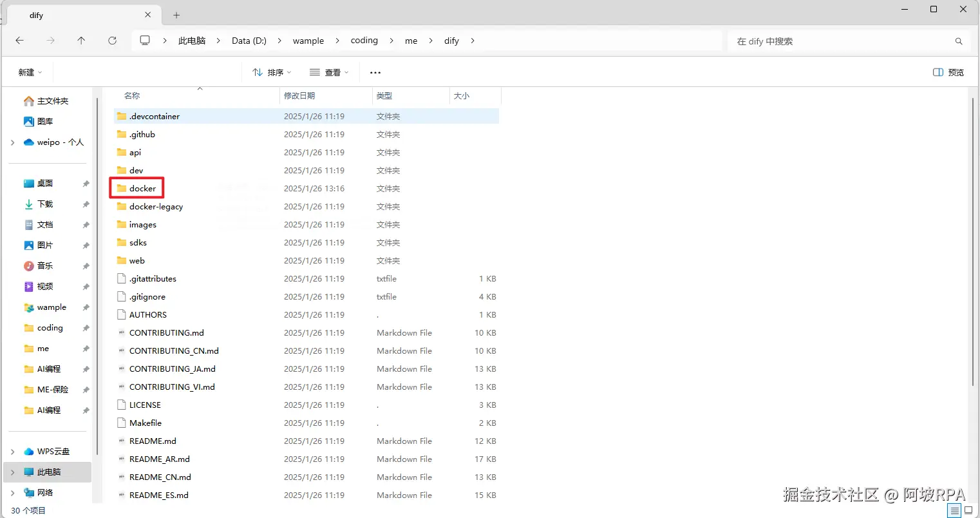Navigate to Data (D:) breadcrumb

(249, 41)
